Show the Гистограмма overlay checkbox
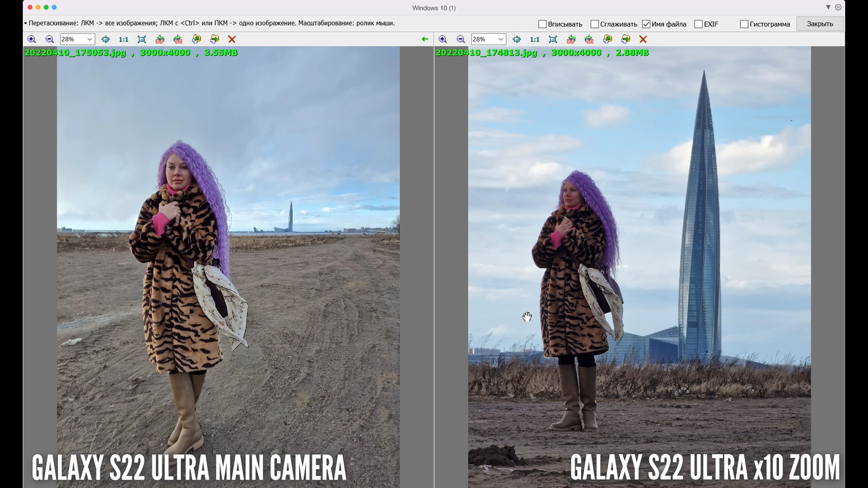Viewport: 868px width, 488px height. pos(744,24)
